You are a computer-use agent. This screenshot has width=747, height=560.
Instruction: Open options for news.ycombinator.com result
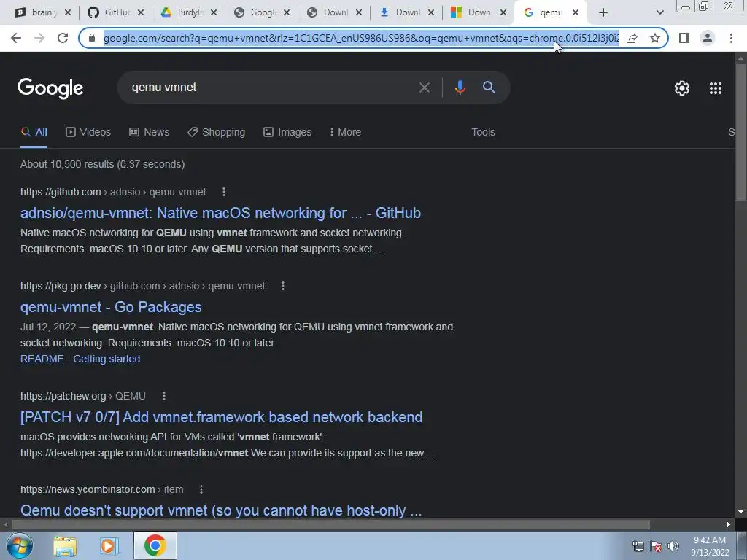click(x=201, y=489)
